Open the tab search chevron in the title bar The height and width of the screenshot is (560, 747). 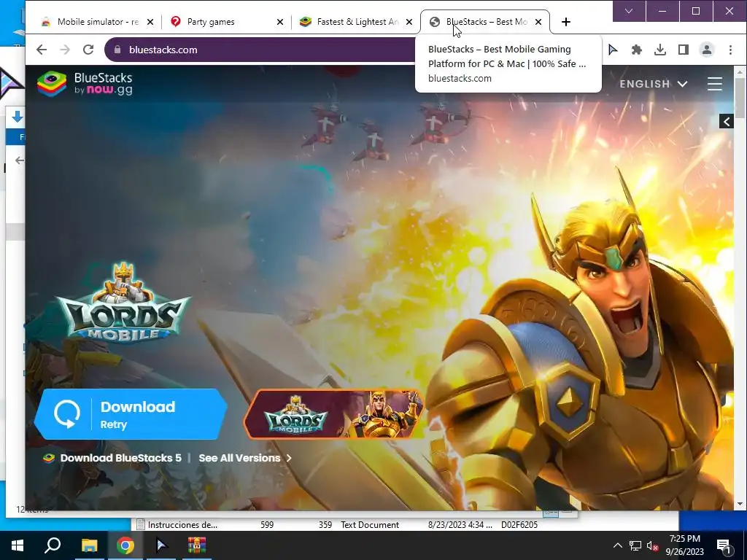tap(629, 11)
